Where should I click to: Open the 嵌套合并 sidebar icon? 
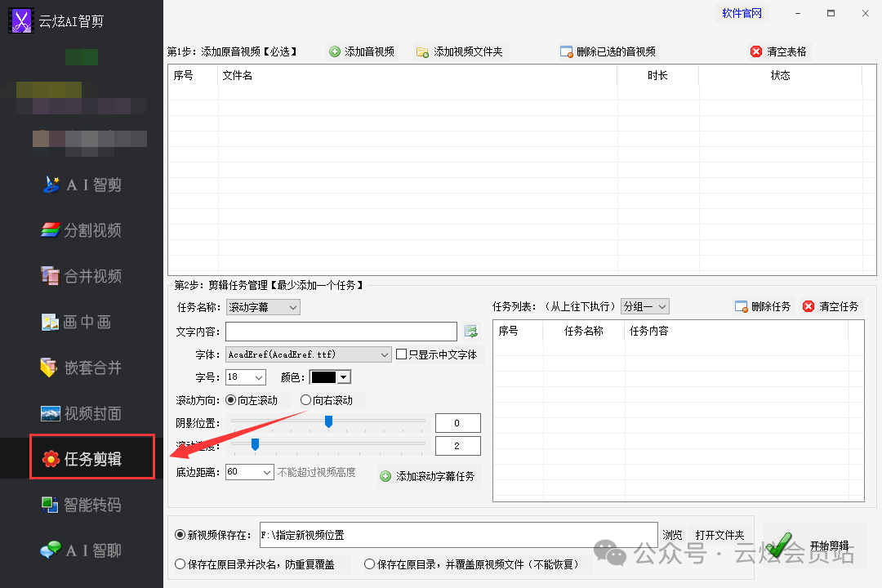coord(49,367)
